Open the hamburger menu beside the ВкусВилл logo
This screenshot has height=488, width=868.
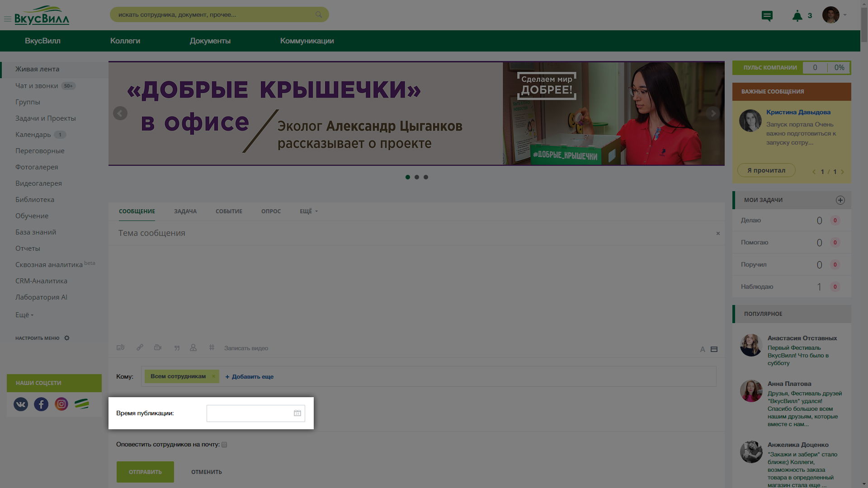pyautogui.click(x=7, y=19)
